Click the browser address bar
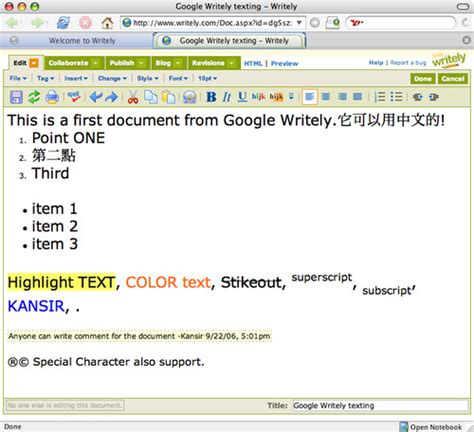Image resolution: width=474 pixels, height=432 pixels. (x=212, y=23)
